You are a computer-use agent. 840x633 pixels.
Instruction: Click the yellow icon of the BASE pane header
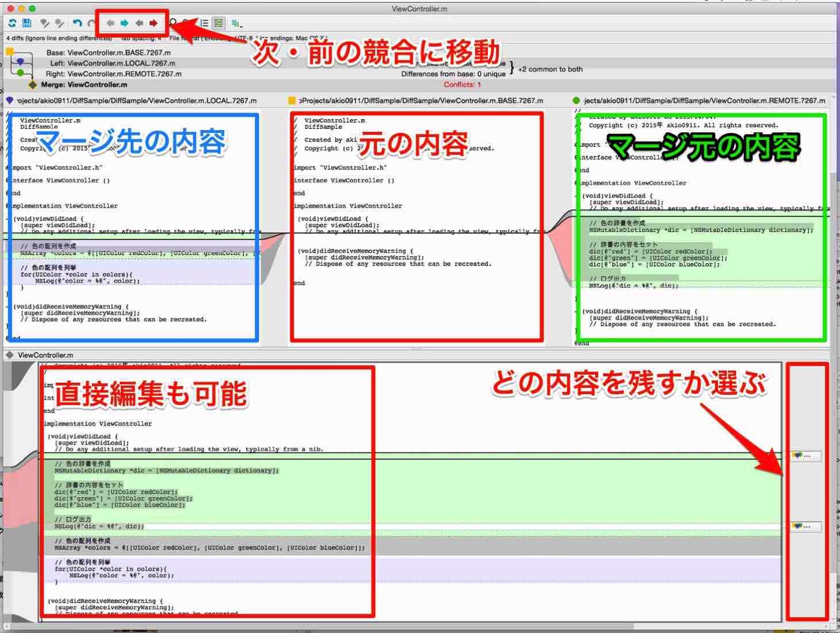[x=292, y=101]
